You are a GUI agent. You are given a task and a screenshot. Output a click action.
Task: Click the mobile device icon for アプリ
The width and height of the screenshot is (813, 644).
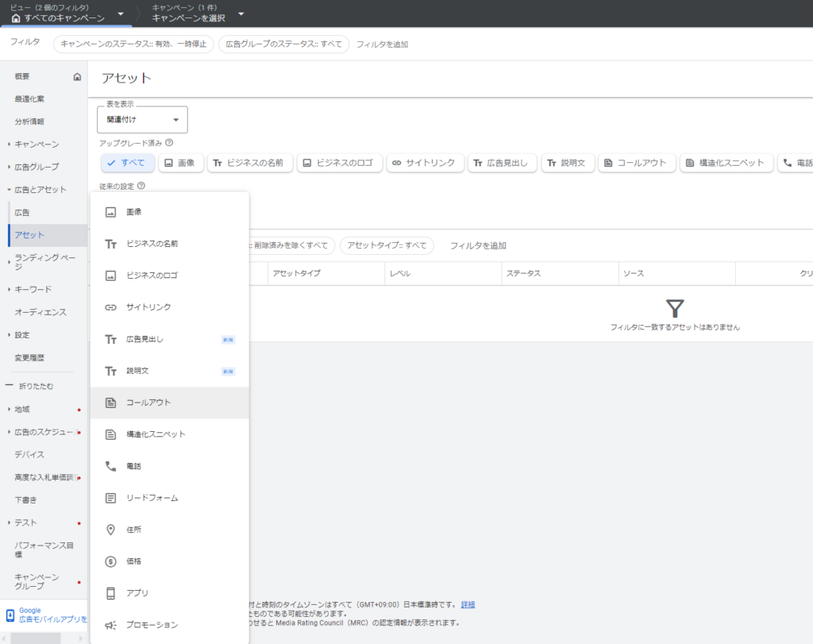[110, 593]
